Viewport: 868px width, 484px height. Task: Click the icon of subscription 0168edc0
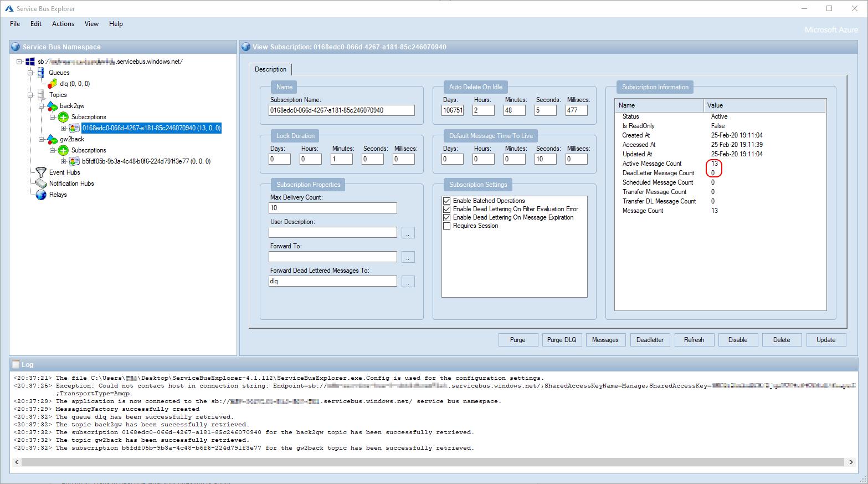pos(74,128)
